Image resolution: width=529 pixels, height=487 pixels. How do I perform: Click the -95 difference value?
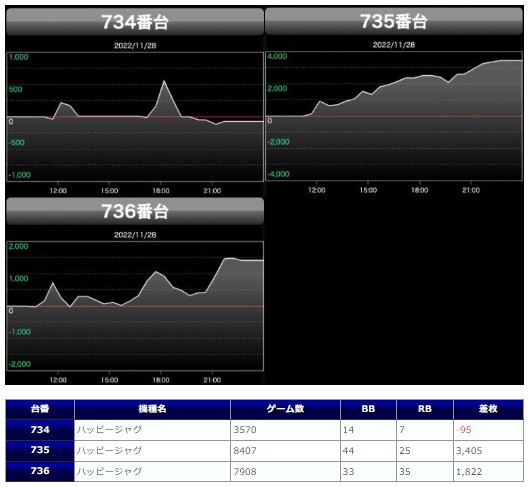[464, 430]
